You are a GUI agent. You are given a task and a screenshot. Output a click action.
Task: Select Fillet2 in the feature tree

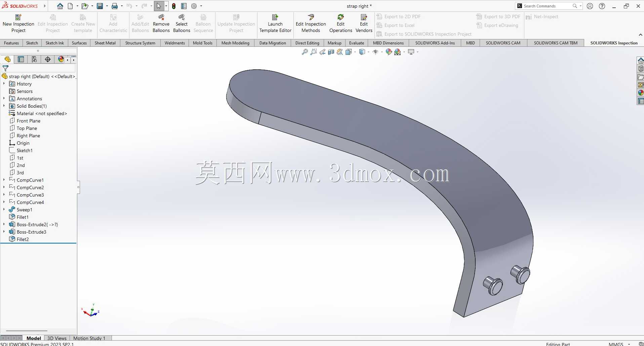(23, 239)
